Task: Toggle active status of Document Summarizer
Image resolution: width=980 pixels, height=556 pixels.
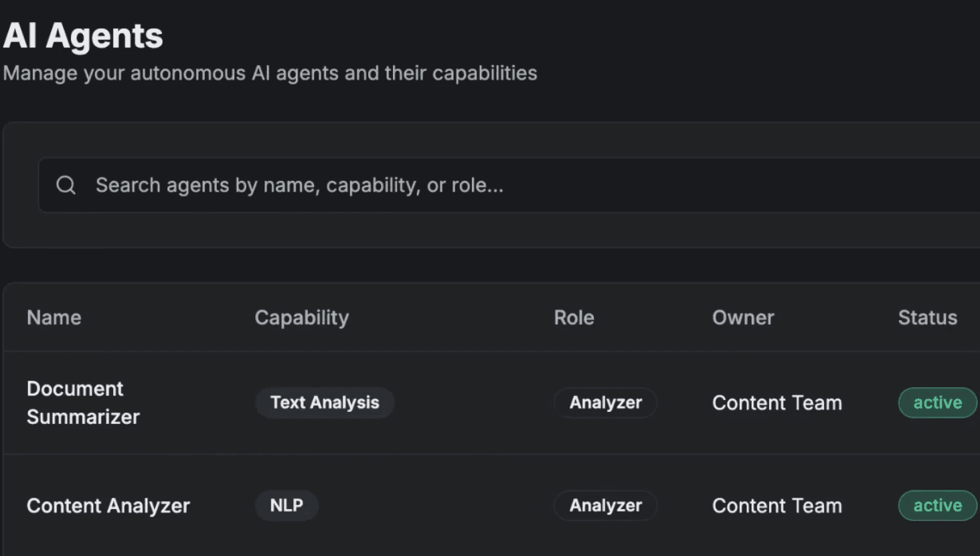Action: coord(937,403)
